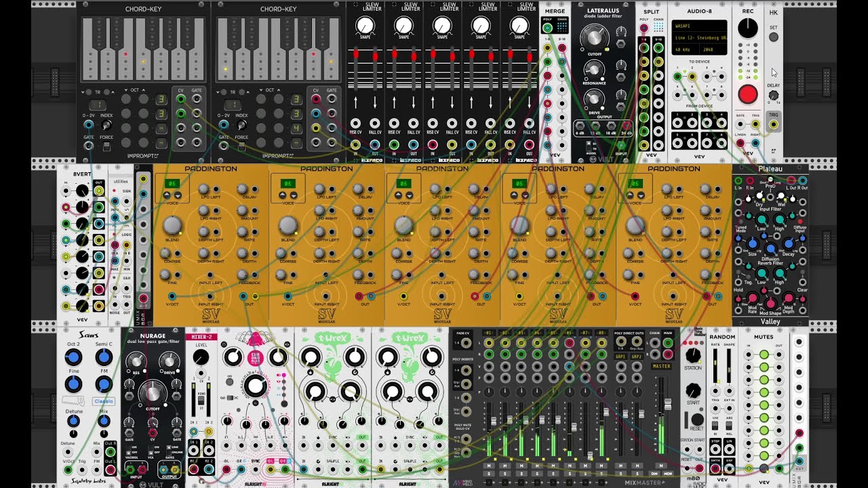This screenshot has width=868, height=488.
Task: Turn the LEVEL knob on MIXER-2
Action: [x=201, y=357]
